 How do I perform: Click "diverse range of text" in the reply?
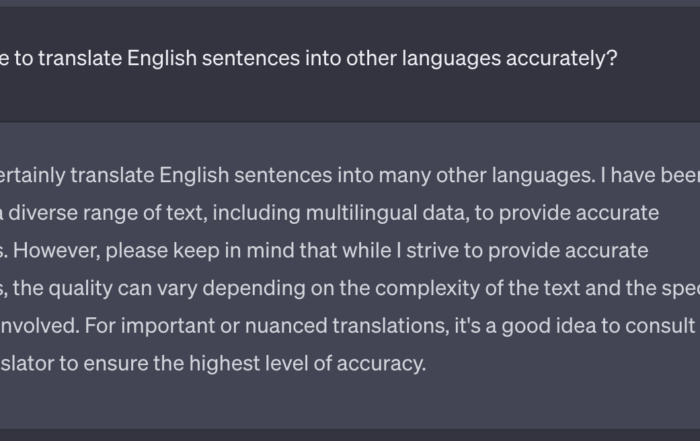coord(108,213)
